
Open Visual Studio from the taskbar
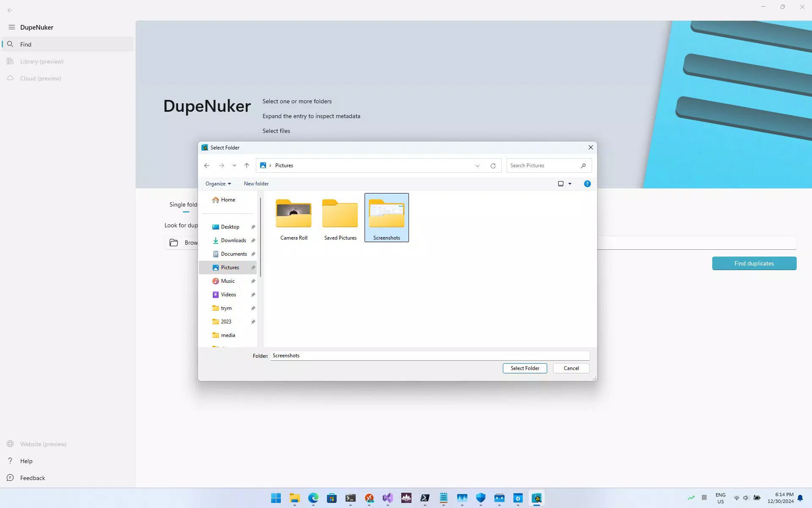pyautogui.click(x=388, y=498)
